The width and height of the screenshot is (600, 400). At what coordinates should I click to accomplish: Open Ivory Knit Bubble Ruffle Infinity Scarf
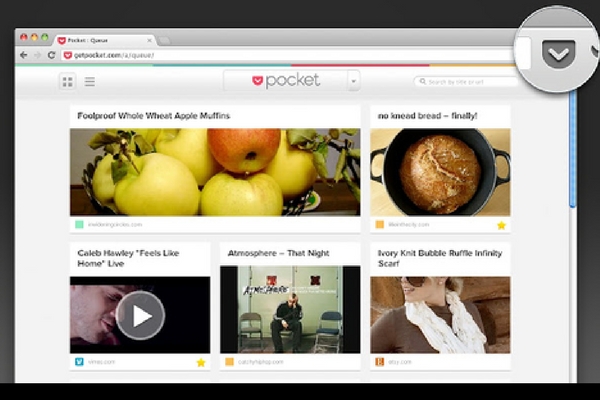[x=440, y=258]
